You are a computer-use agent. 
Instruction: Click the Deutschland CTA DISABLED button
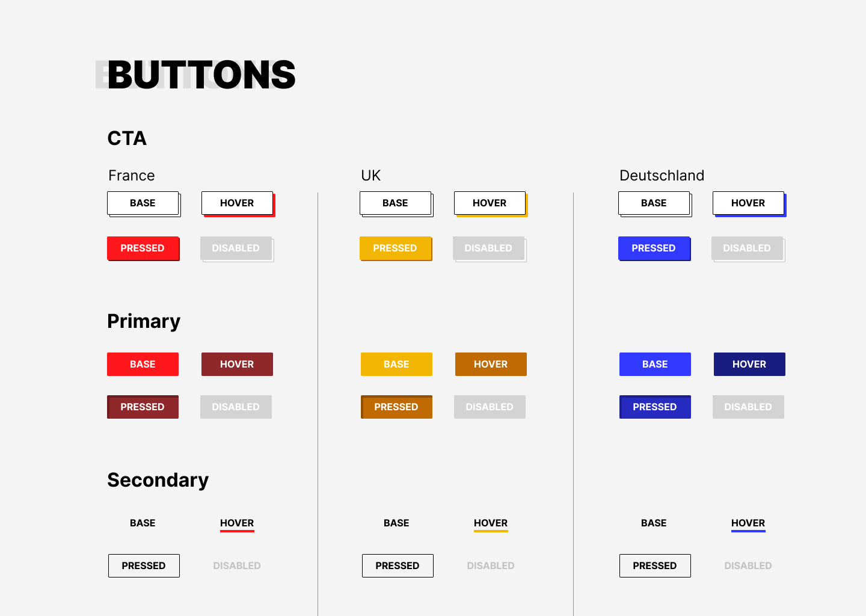click(x=748, y=248)
